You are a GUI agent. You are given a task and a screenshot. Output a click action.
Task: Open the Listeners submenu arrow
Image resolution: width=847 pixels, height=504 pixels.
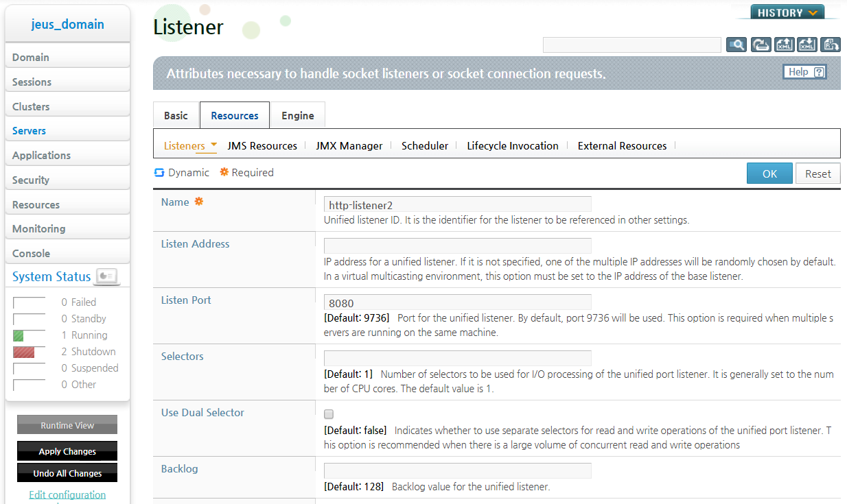coord(213,145)
